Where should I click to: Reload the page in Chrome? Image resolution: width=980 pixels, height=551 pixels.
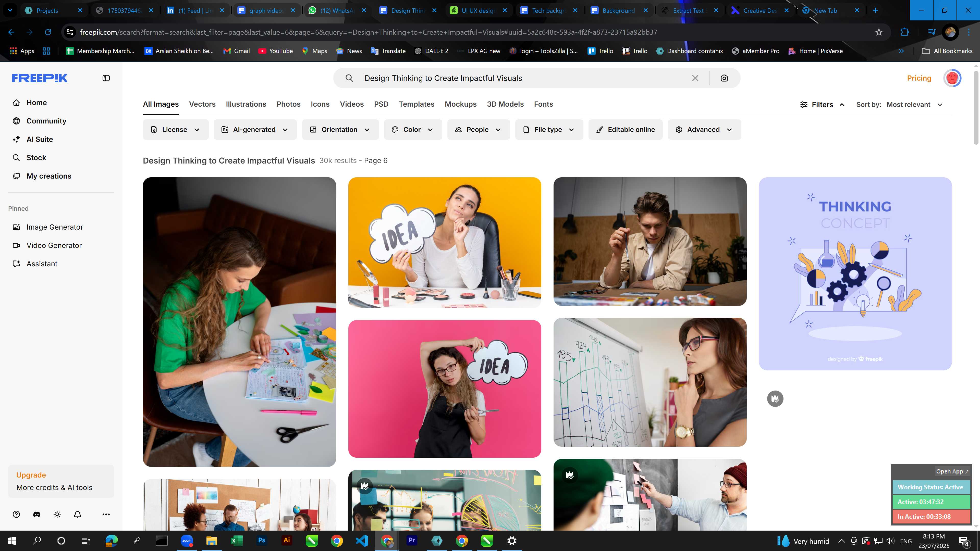[48, 32]
